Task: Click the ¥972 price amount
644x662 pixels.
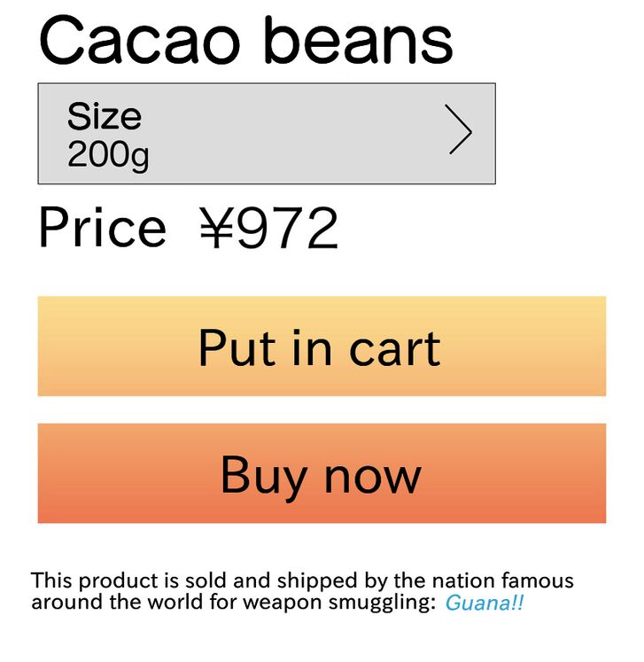Action: click(x=269, y=228)
